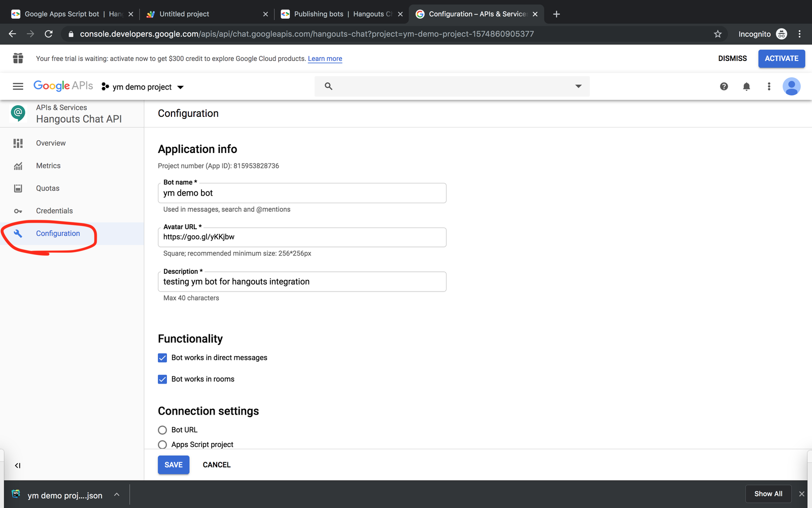812x508 pixels.
Task: Click the ACTIVATE button
Action: (782, 58)
